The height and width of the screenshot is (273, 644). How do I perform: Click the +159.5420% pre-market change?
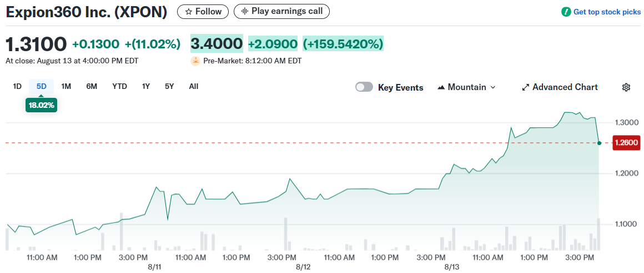coord(343,43)
